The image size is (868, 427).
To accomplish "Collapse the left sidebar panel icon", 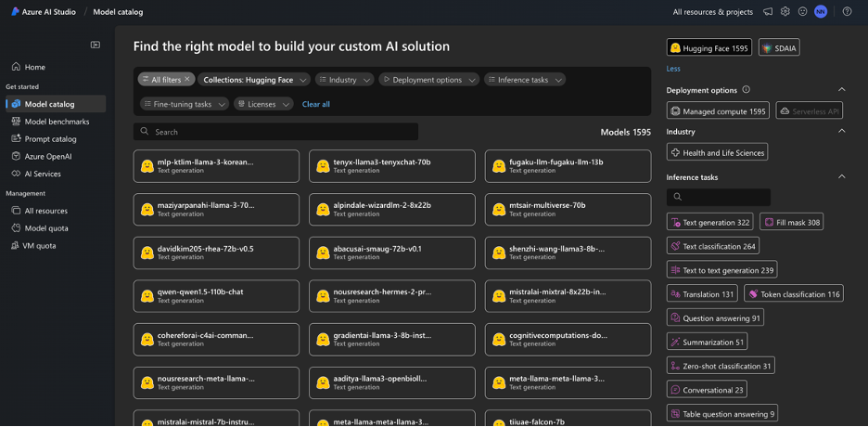I will (96, 45).
